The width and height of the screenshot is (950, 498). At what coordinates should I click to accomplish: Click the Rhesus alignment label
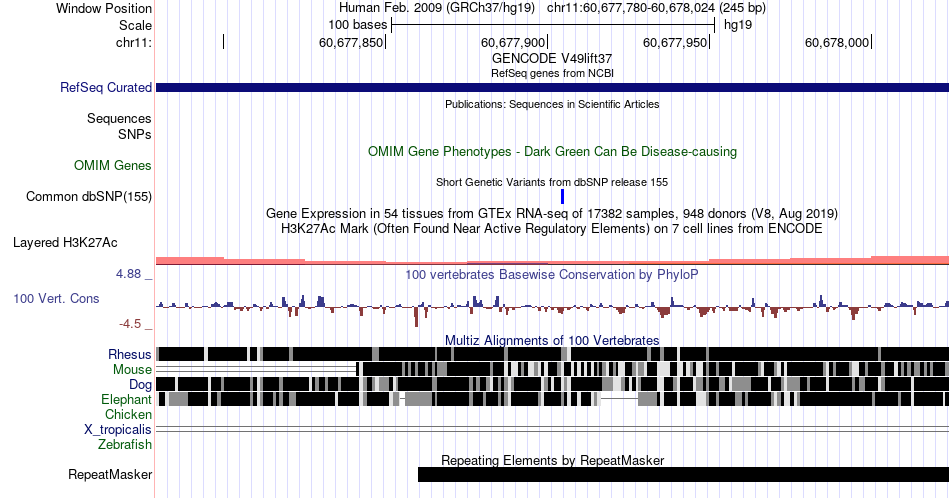coord(130,354)
